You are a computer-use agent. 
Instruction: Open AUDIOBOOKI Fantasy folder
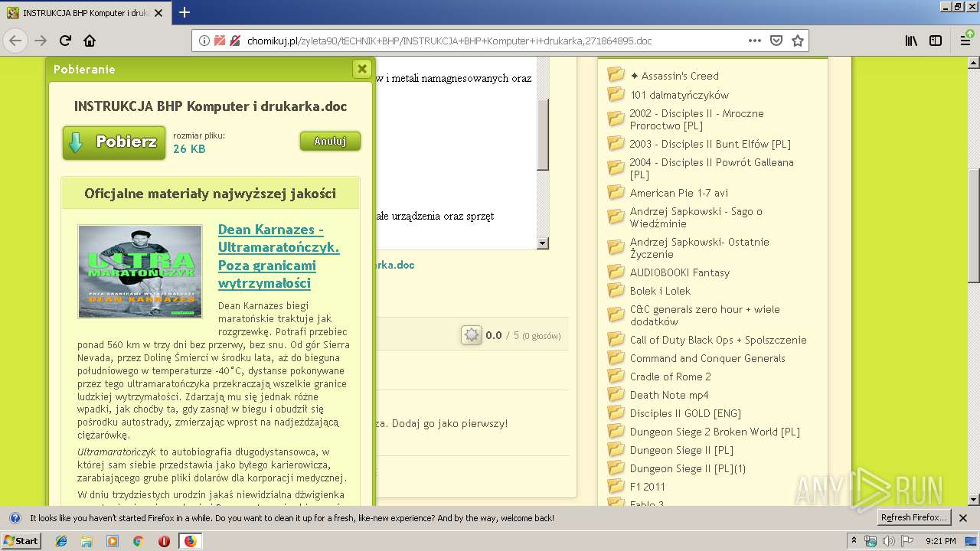(x=680, y=272)
